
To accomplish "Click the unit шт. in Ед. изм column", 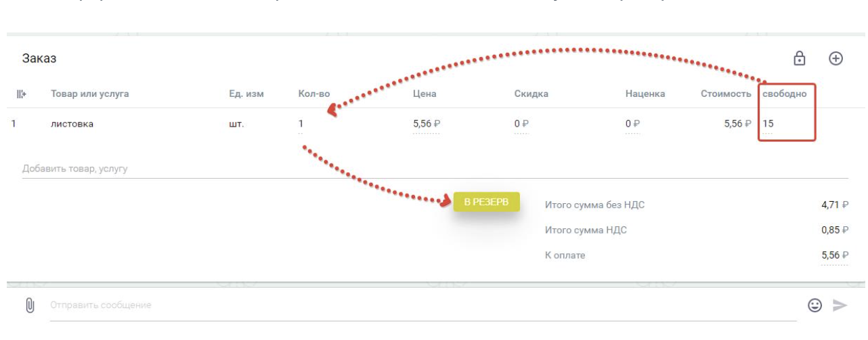I will click(236, 124).
